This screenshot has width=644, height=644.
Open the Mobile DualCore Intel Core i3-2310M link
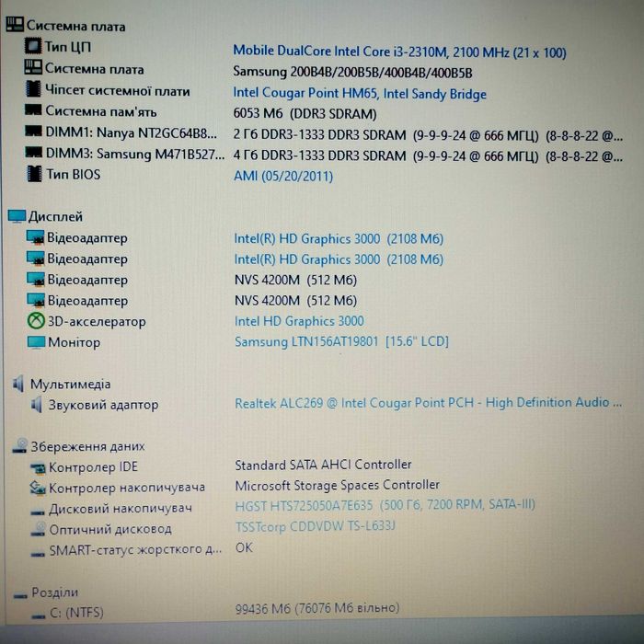pos(399,52)
